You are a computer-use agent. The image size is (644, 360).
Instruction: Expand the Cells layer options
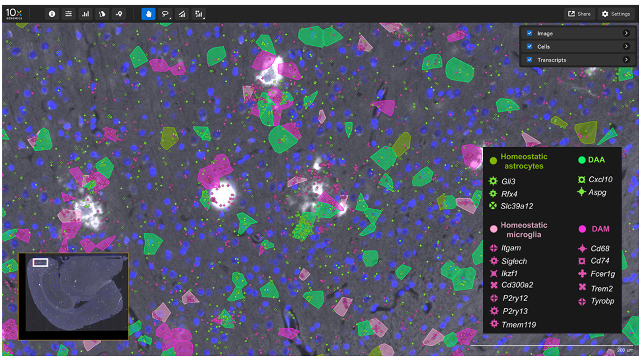pyautogui.click(x=627, y=46)
